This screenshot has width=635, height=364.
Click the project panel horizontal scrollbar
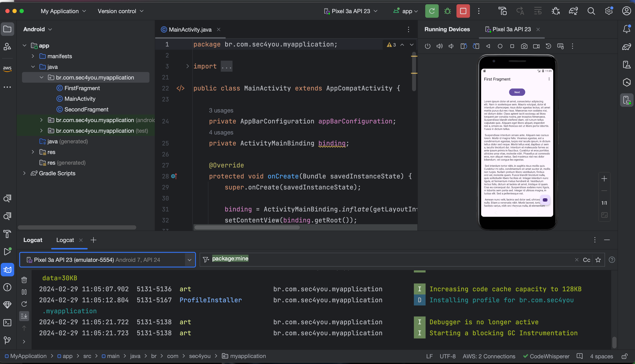77,227
